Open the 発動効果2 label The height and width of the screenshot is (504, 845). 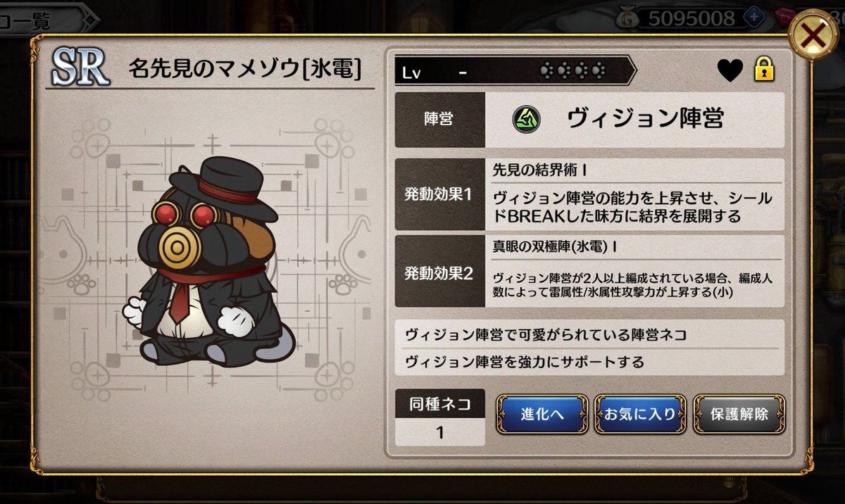pyautogui.click(x=439, y=273)
